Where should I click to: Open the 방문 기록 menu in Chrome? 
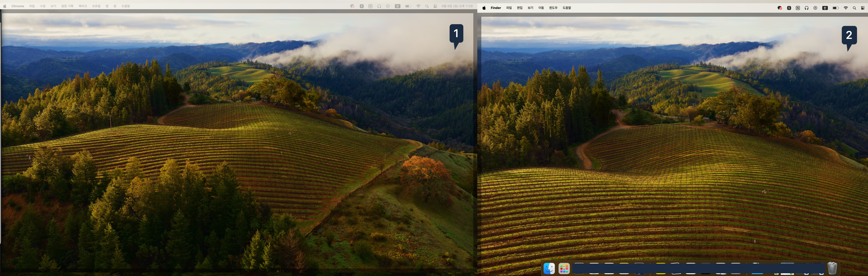(67, 6)
